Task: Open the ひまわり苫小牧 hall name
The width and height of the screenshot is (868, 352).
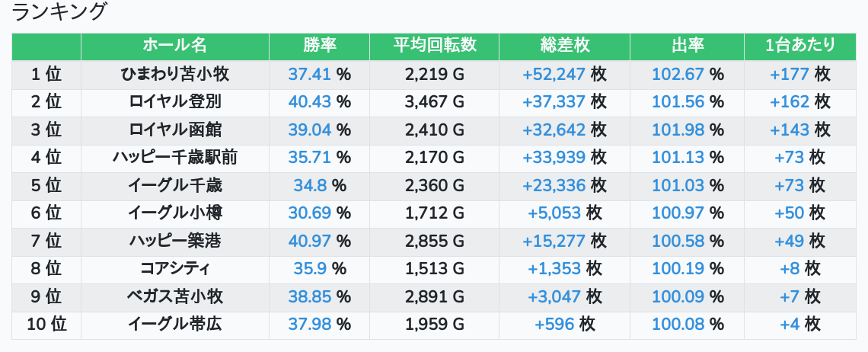Action: pyautogui.click(x=174, y=75)
